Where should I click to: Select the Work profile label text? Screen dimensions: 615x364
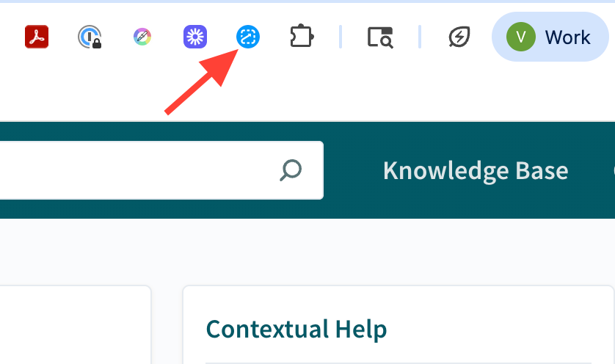tap(567, 37)
